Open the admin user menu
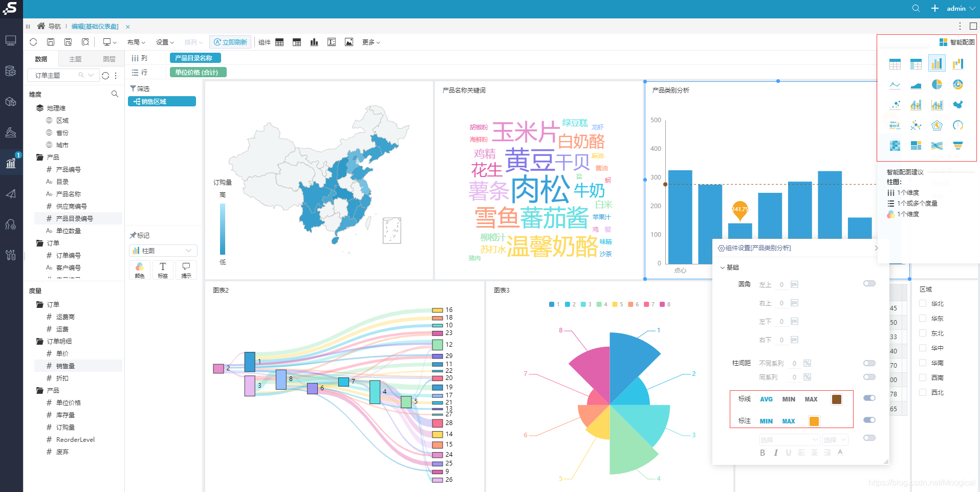The height and width of the screenshot is (492, 980). (961, 8)
